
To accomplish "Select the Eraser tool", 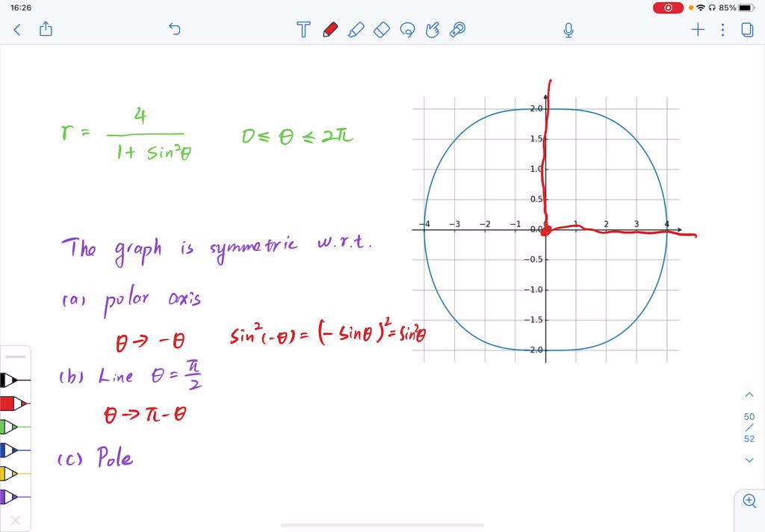I will pos(381,30).
